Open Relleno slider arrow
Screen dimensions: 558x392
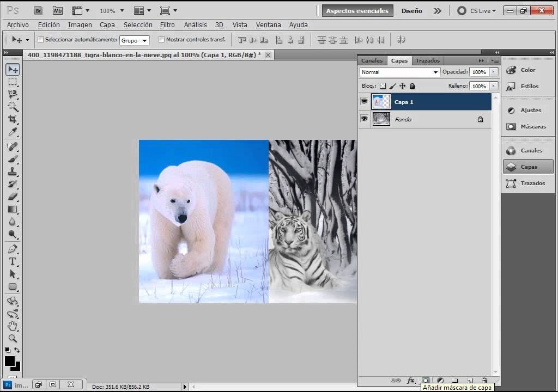pyautogui.click(x=493, y=86)
